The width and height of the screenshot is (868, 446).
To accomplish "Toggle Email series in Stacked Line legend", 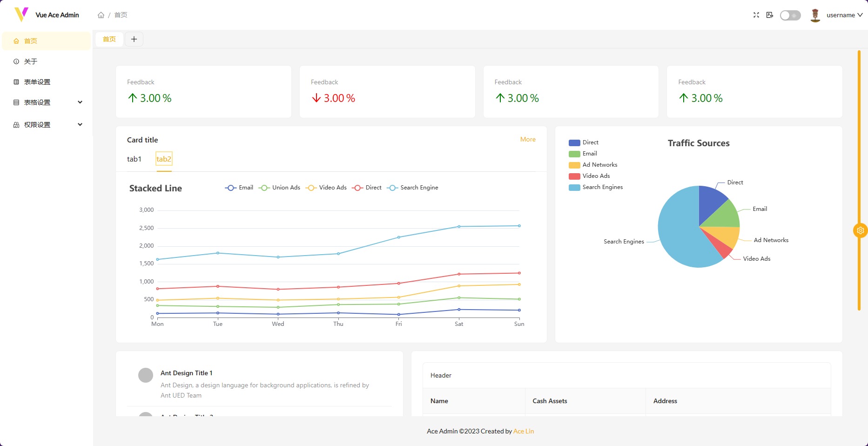I will [x=239, y=188].
